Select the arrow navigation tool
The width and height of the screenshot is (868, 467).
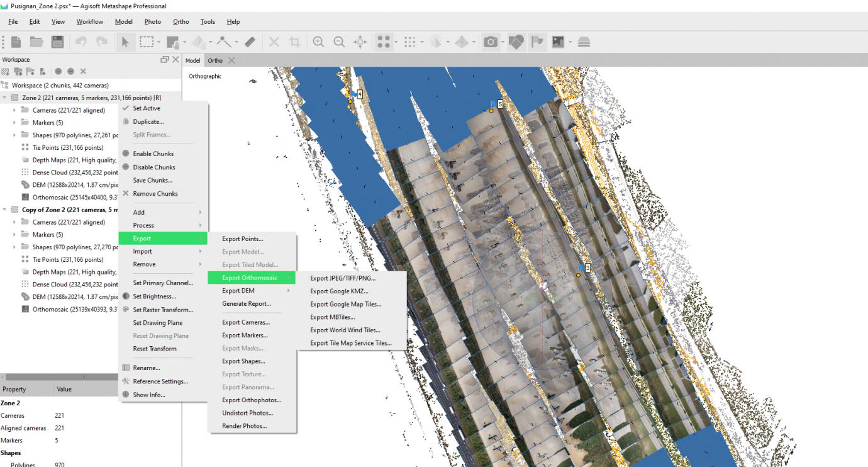point(125,42)
